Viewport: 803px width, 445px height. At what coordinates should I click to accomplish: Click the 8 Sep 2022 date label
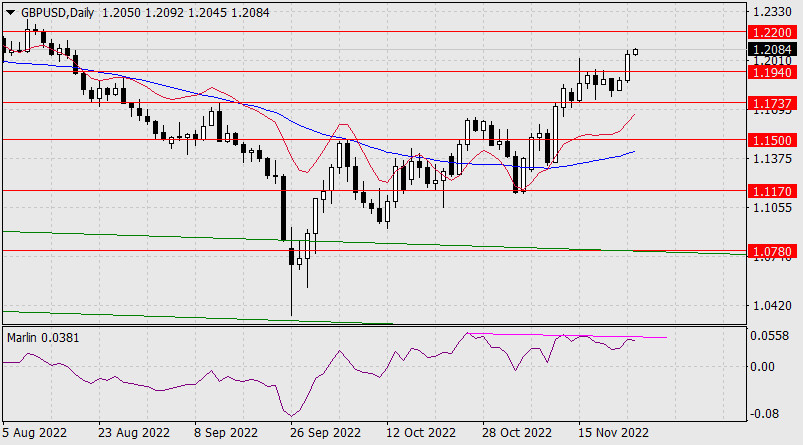point(226,433)
